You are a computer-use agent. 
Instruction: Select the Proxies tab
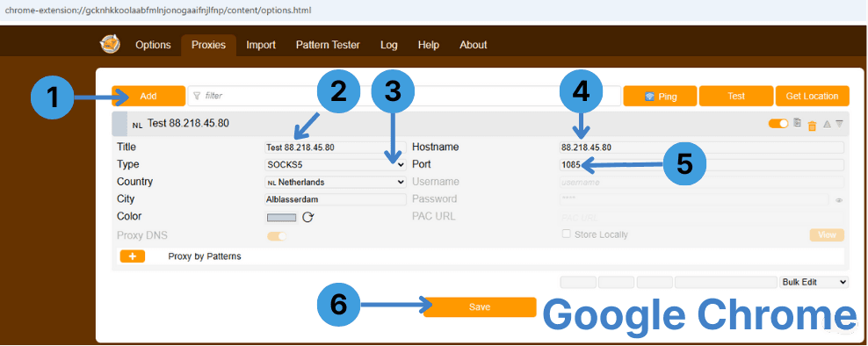(209, 45)
